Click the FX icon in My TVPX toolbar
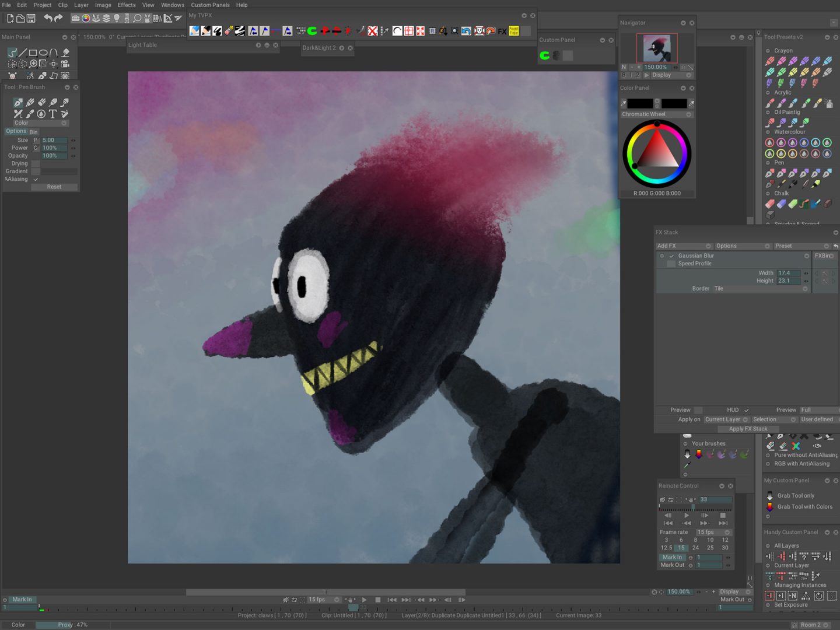This screenshot has width=840, height=630. pyautogui.click(x=502, y=31)
